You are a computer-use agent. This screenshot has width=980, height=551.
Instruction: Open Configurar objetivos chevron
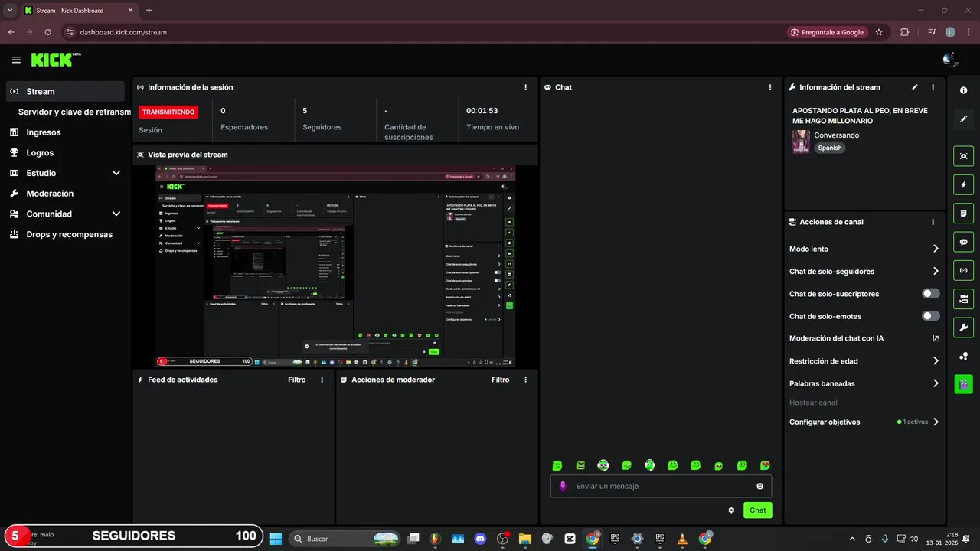936,422
